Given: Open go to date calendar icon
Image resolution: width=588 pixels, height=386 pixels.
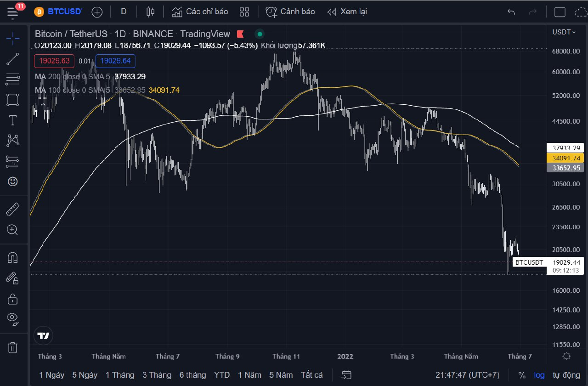Looking at the screenshot, I should (x=347, y=375).
